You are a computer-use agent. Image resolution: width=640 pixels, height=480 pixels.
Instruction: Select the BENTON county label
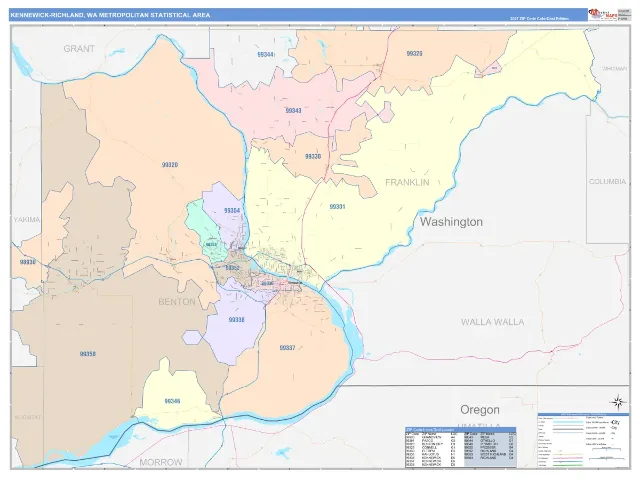(177, 302)
